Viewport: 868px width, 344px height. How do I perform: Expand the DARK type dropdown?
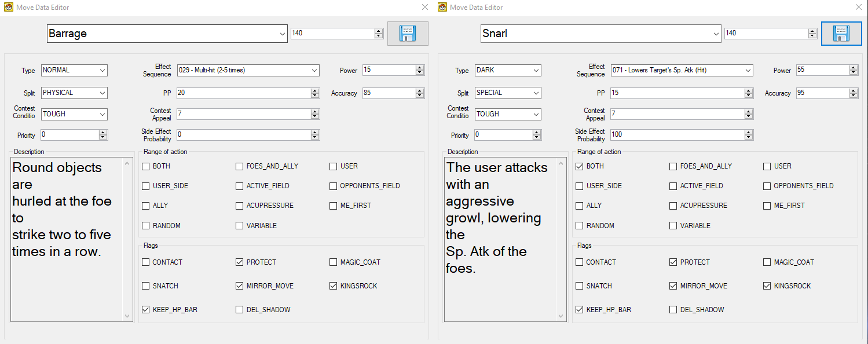click(536, 71)
